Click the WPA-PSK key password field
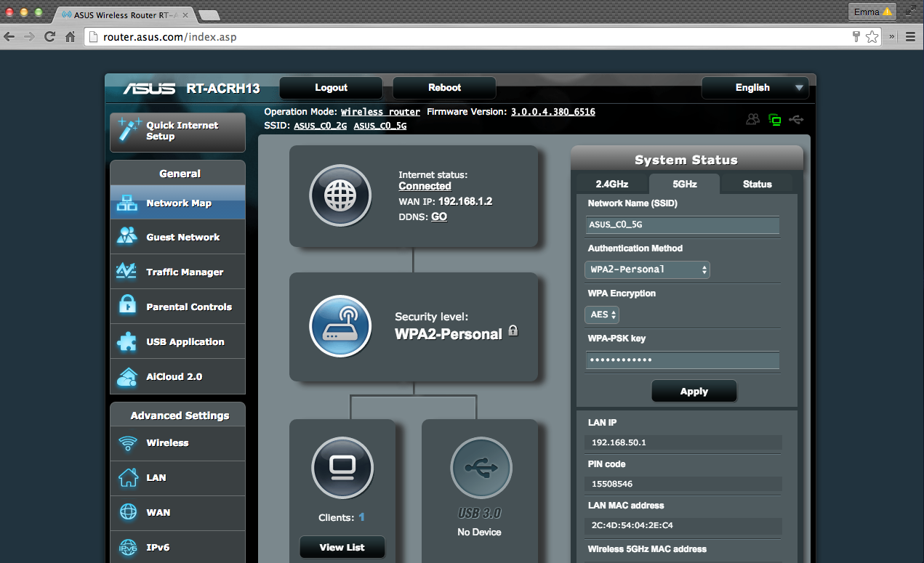The image size is (924, 563). click(682, 360)
